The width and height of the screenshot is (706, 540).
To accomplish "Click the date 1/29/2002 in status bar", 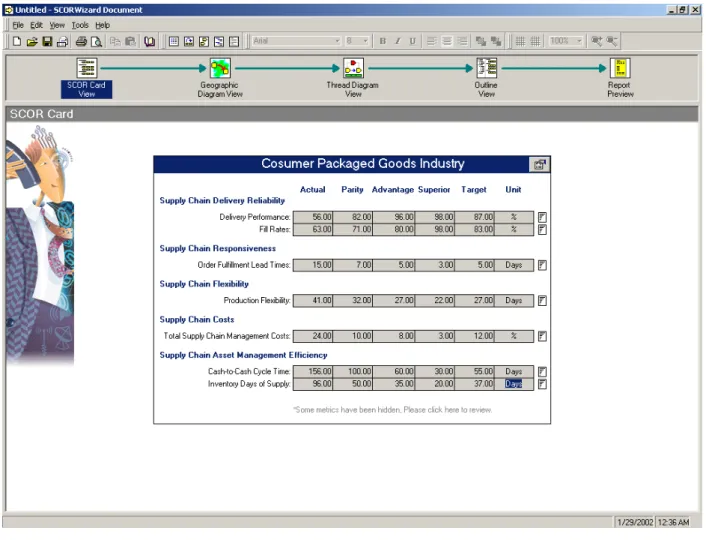I will pos(635,522).
